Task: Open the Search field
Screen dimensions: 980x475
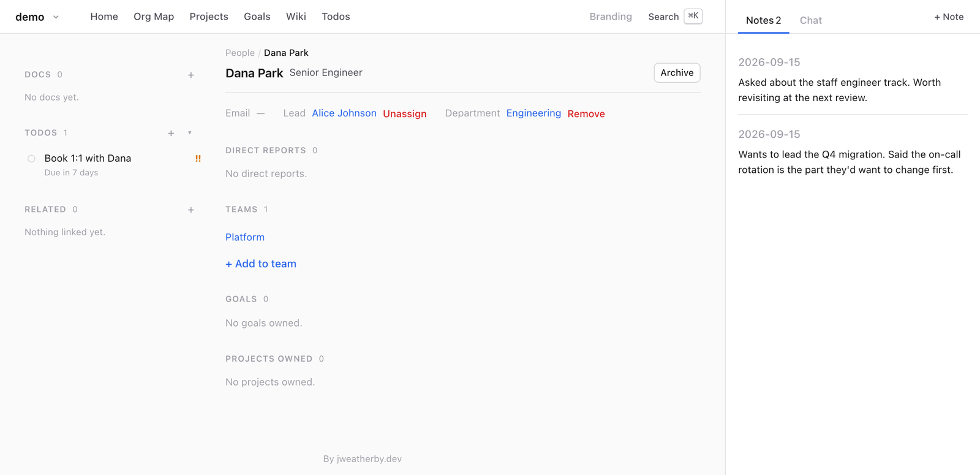Action: point(663,17)
